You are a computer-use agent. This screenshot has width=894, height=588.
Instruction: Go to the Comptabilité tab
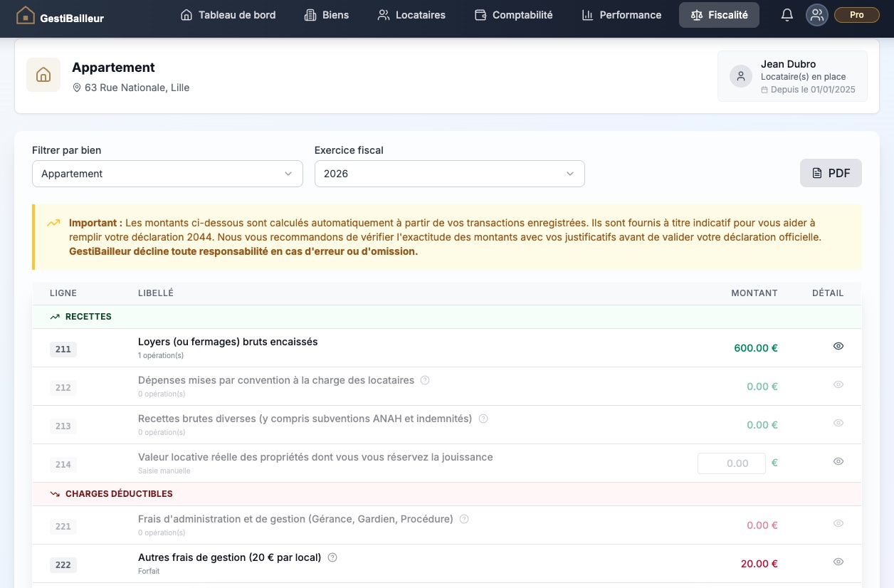click(513, 15)
